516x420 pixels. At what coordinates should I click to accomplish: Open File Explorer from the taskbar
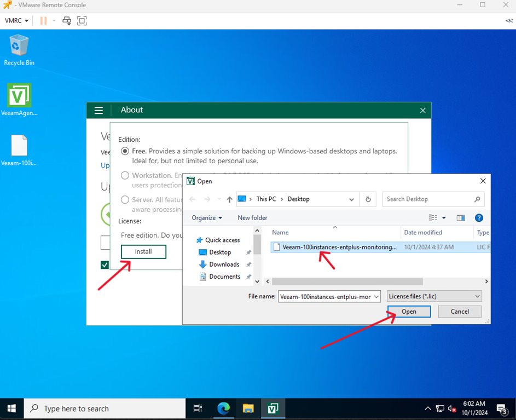pos(248,409)
